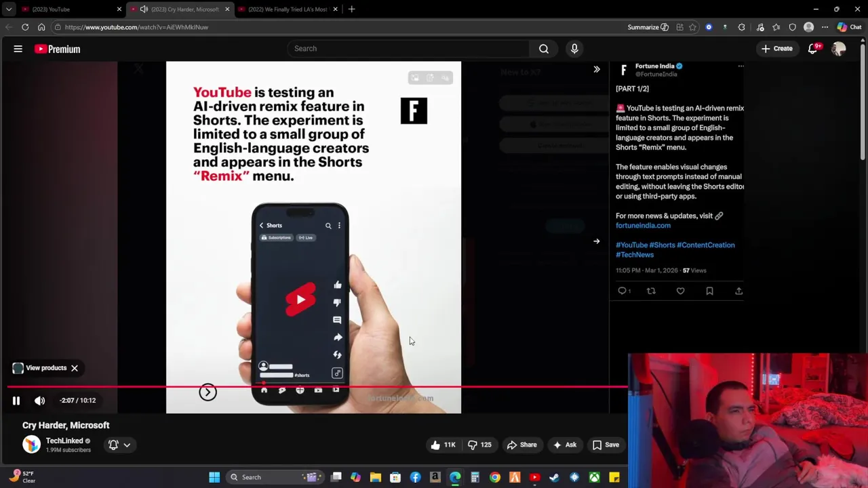Open the TechLinked channel name link
This screenshot has height=488, width=868.
64,441
